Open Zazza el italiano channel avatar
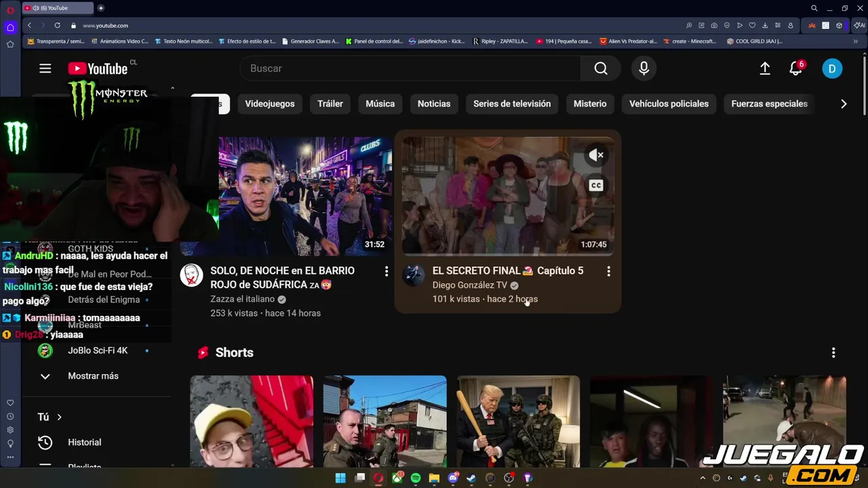 point(191,275)
